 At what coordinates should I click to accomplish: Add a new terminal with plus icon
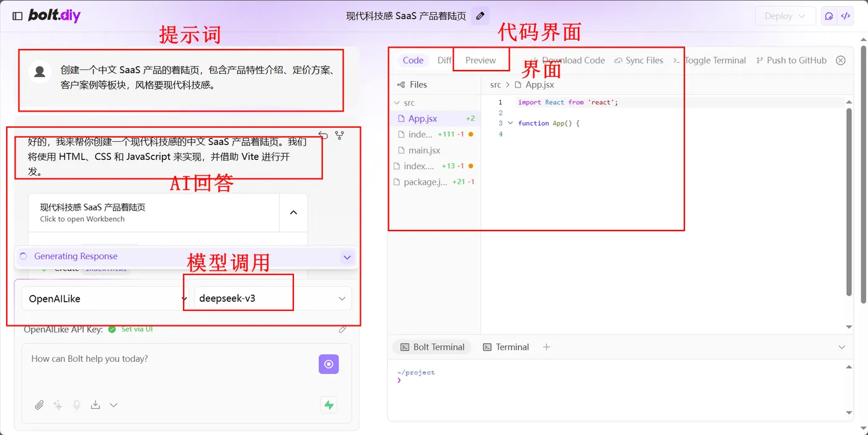[x=546, y=347]
